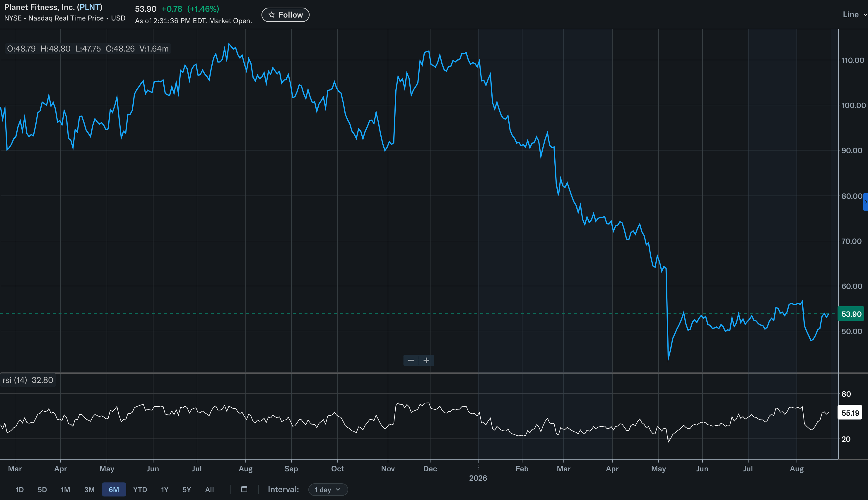Click the Planet Fitness, Inc. company name
Image resolution: width=868 pixels, height=500 pixels.
[40, 7]
